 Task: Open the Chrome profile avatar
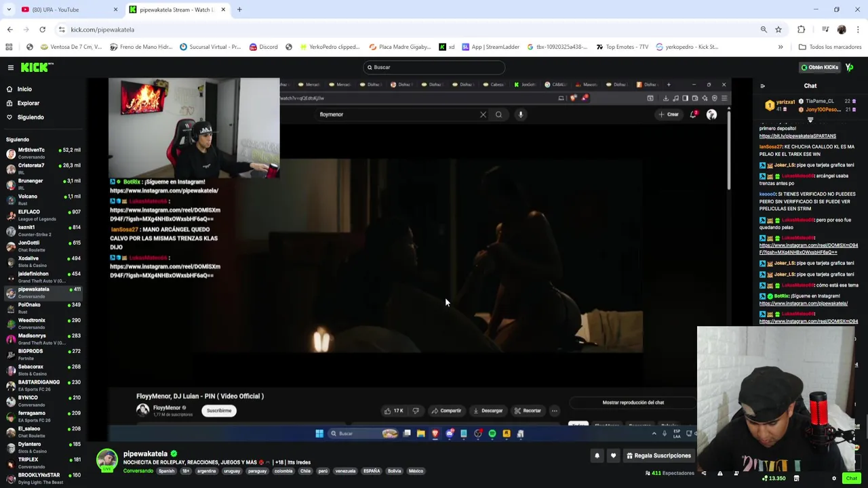(842, 29)
